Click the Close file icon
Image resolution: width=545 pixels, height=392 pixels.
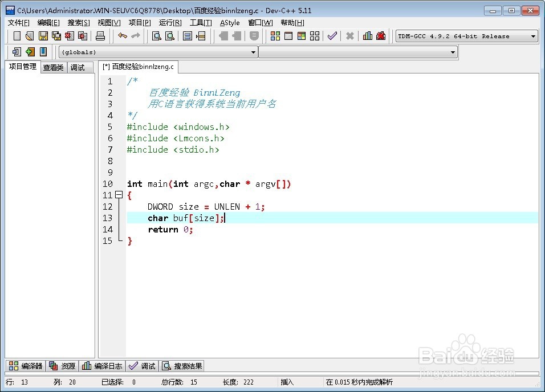tap(70, 36)
